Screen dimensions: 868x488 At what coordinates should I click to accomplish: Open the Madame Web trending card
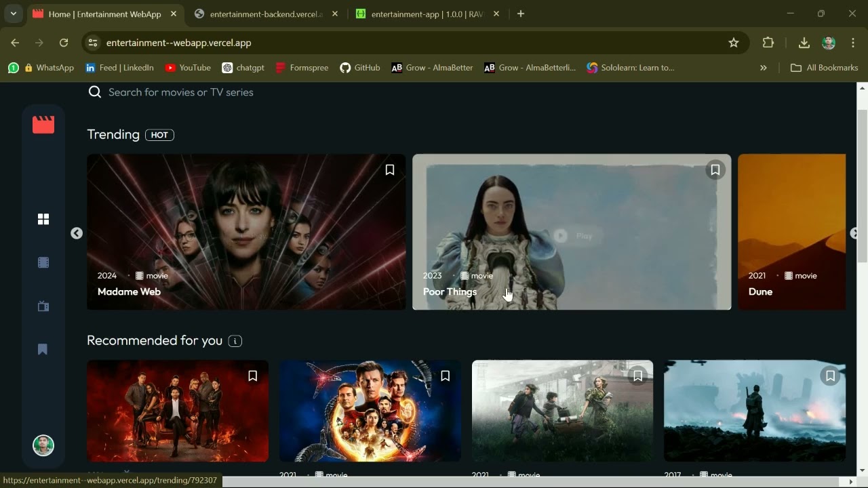246,232
